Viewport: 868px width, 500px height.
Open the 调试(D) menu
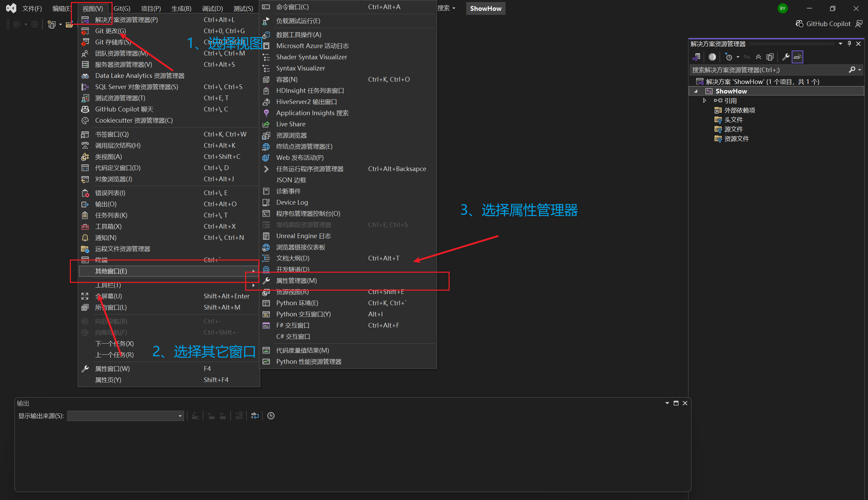click(212, 8)
